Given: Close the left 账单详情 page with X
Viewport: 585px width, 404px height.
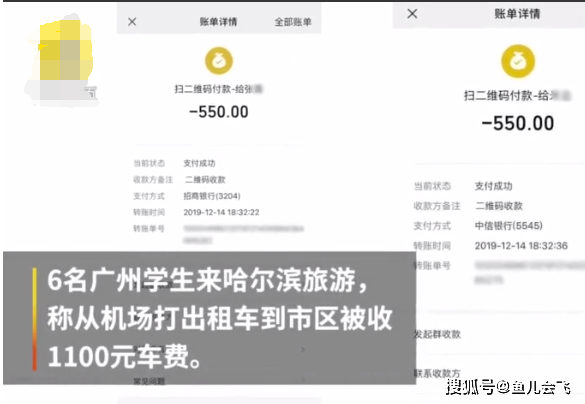Looking at the screenshot, I should [132, 22].
